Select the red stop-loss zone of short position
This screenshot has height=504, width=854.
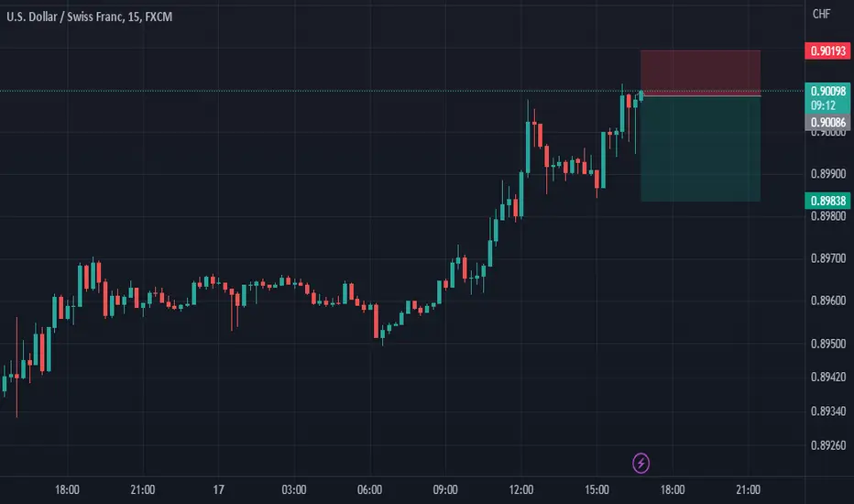tap(700, 72)
